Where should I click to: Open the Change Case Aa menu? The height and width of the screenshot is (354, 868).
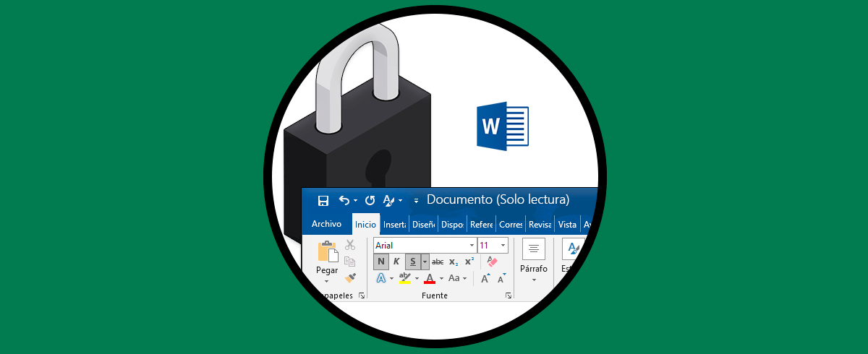pos(457,278)
